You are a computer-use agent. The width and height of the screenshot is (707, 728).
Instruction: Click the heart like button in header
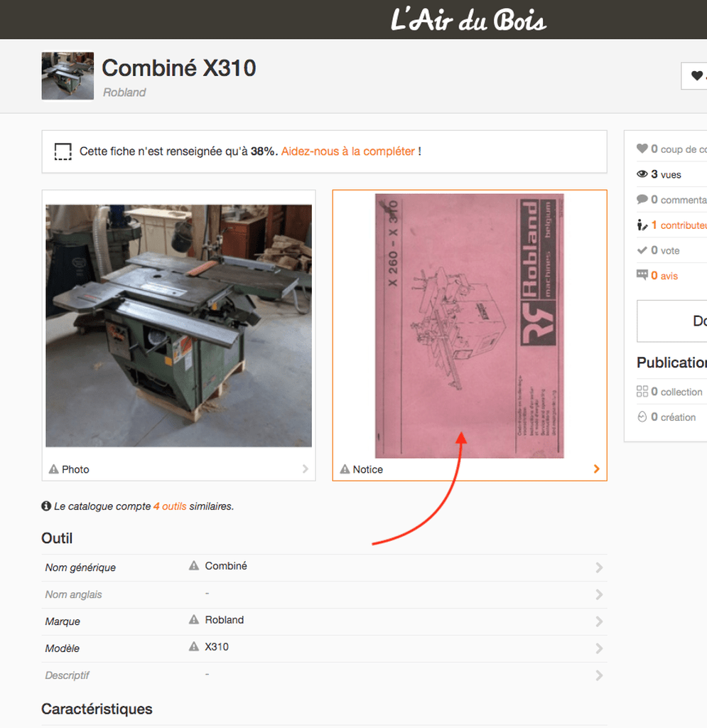[696, 75]
